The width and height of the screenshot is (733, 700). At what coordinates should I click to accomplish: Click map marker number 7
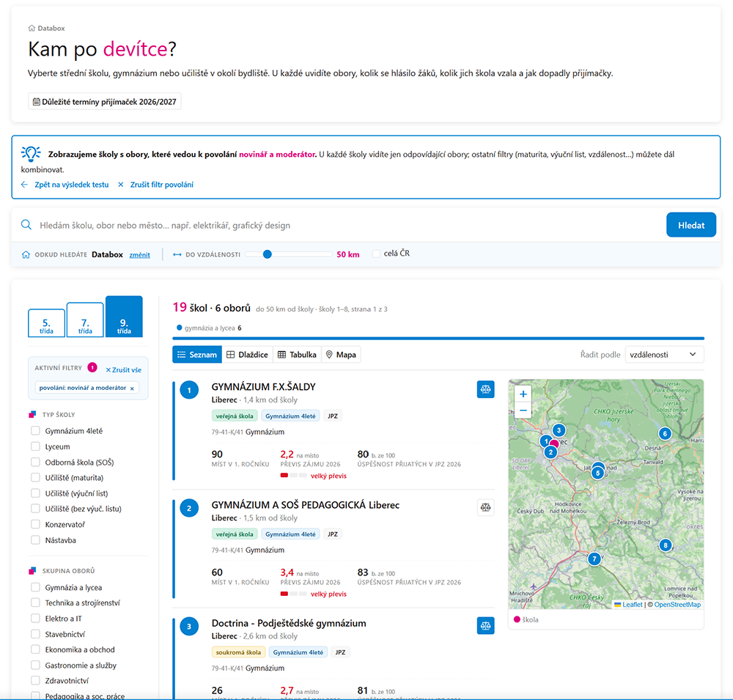(x=594, y=559)
